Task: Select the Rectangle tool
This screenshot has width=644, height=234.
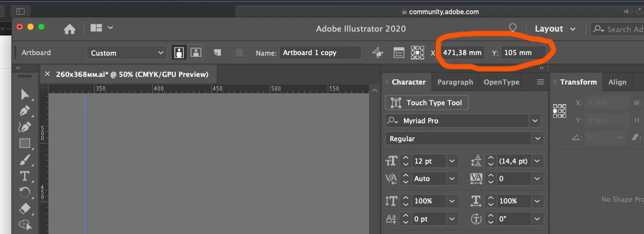Action: pos(24,143)
